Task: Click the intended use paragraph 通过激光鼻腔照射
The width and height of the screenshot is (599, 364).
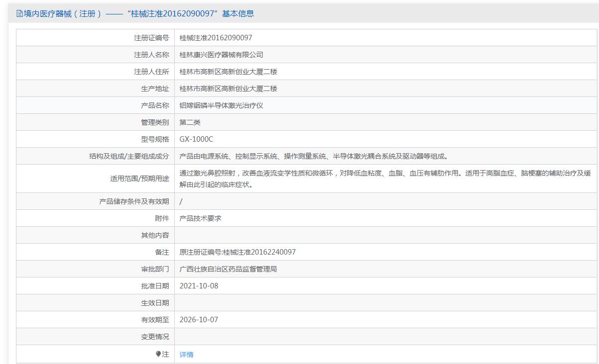Action: point(385,179)
